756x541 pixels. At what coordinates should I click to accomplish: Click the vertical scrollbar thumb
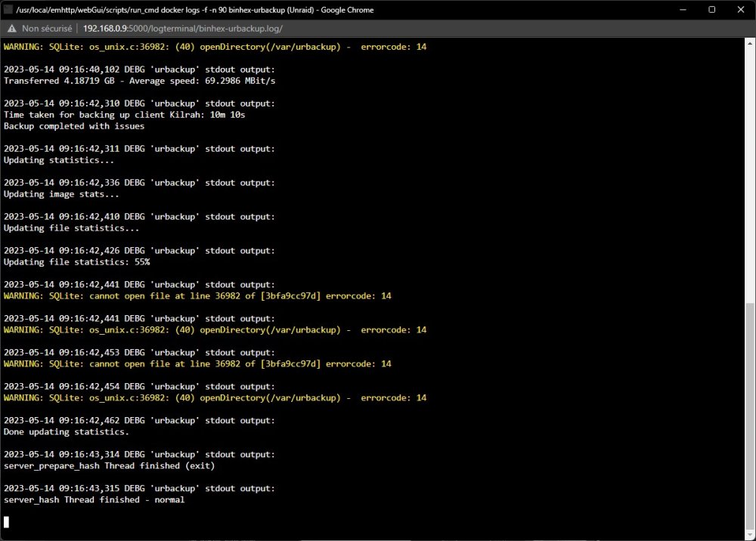[x=750, y=416]
